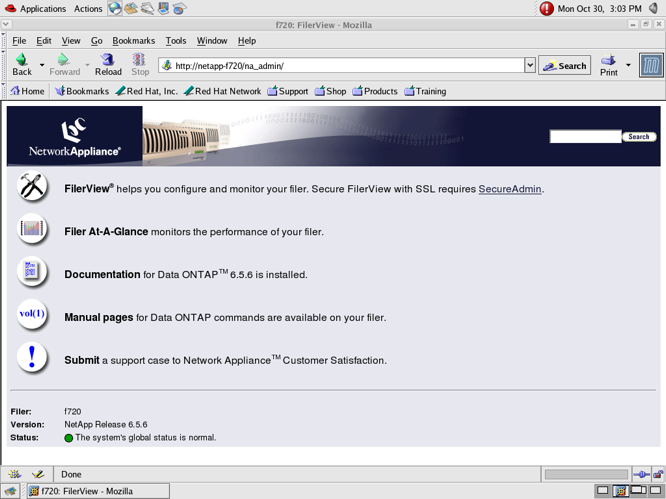Open the Shop bookmark folder

(x=330, y=91)
